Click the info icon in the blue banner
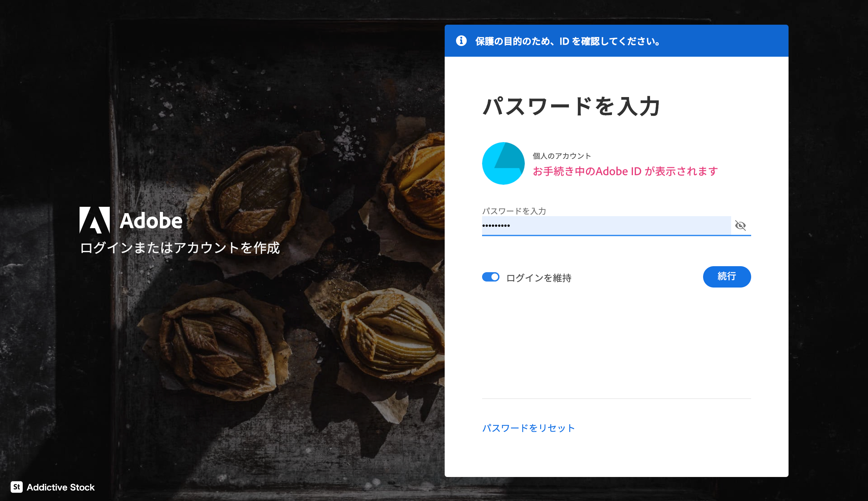868x501 pixels. 461,41
